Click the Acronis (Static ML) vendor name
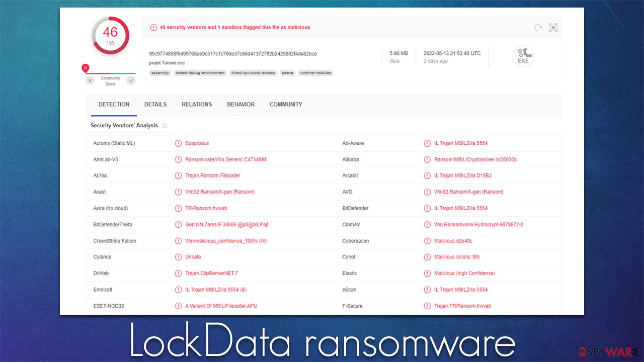 click(x=114, y=143)
